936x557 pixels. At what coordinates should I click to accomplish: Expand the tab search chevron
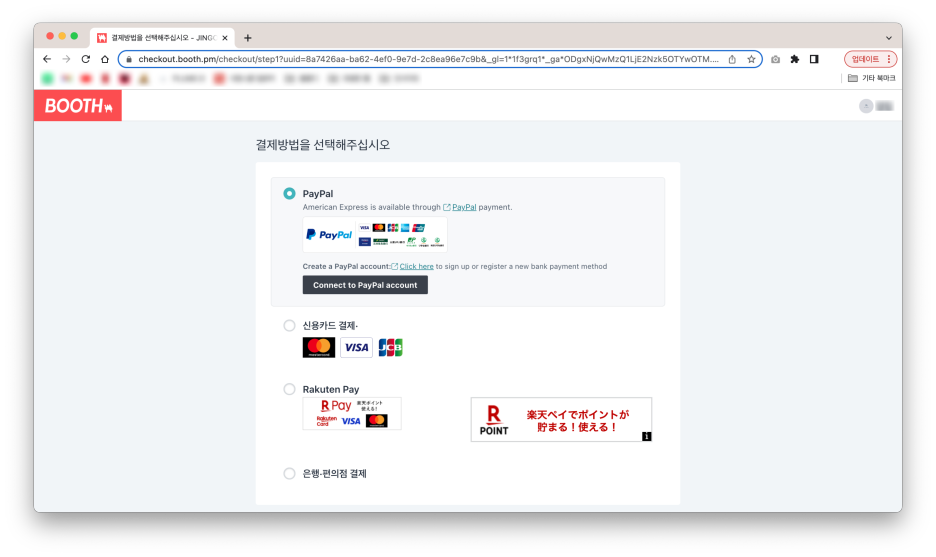point(888,38)
